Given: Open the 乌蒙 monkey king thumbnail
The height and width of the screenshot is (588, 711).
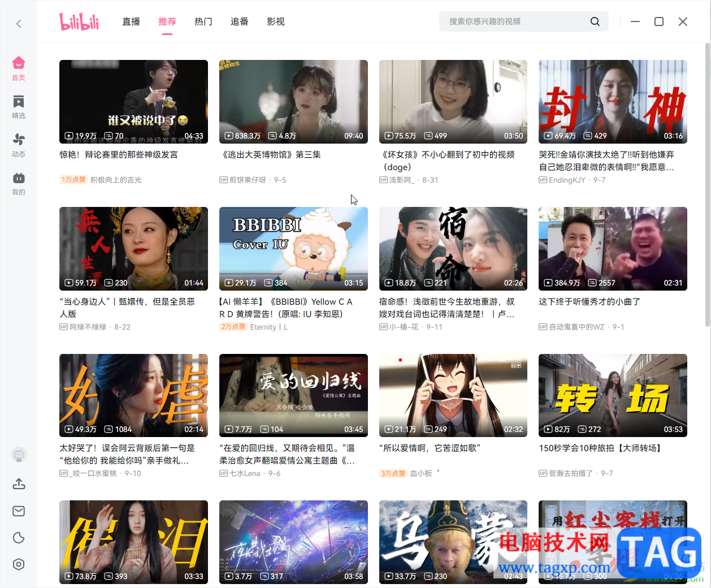Looking at the screenshot, I should 453,542.
